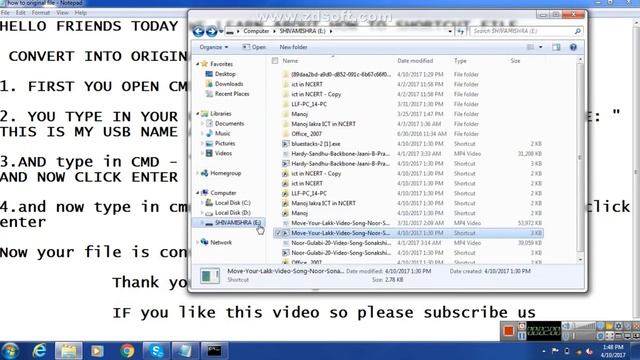640x360 pixels.
Task: Open Notepad's Format menu
Action: [x=40, y=13]
